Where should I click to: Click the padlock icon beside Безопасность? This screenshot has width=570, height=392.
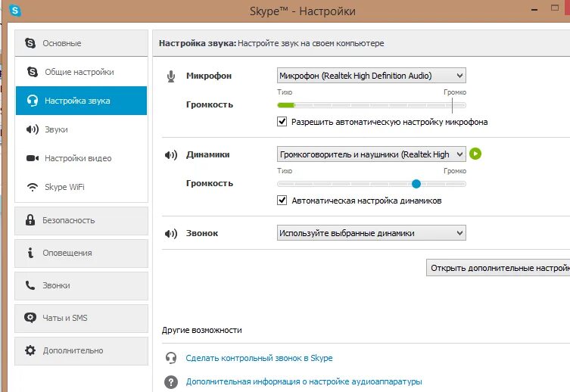(30, 219)
